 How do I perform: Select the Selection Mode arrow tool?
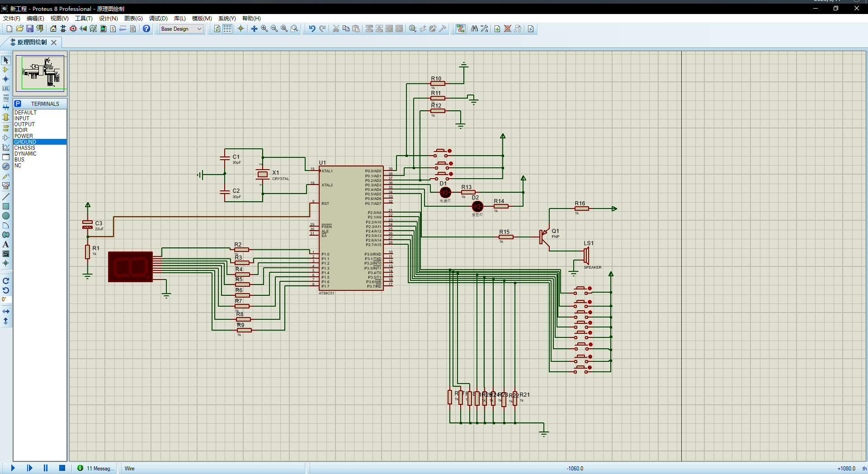pos(6,60)
